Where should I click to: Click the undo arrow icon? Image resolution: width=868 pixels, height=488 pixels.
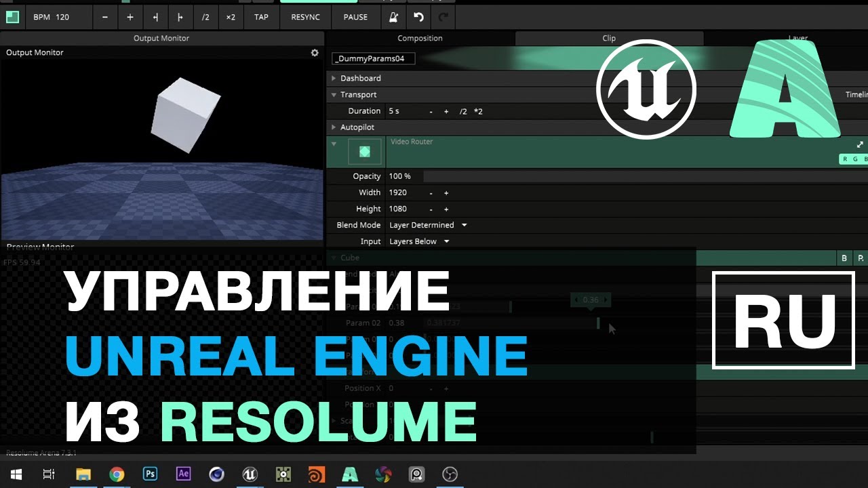(x=418, y=17)
